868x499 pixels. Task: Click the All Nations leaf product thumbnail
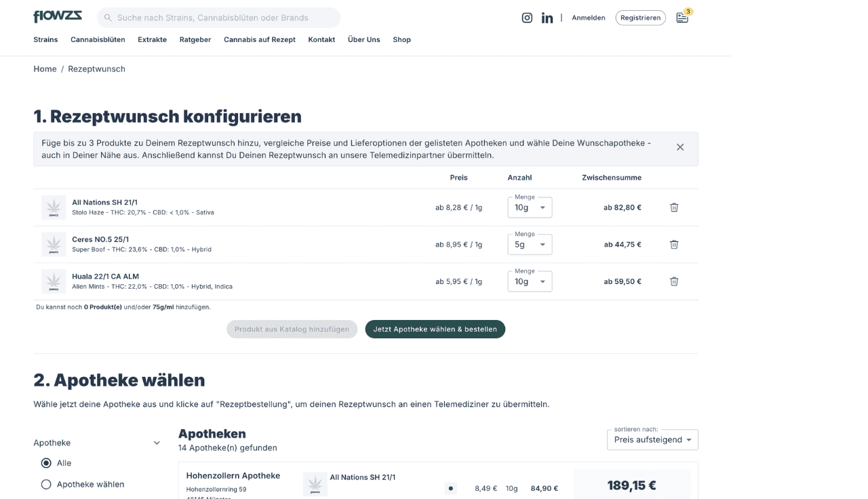point(54,207)
